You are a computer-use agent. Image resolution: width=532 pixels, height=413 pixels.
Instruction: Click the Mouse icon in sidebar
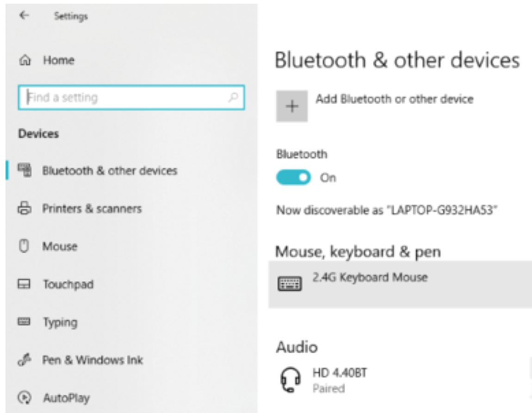pyautogui.click(x=24, y=246)
